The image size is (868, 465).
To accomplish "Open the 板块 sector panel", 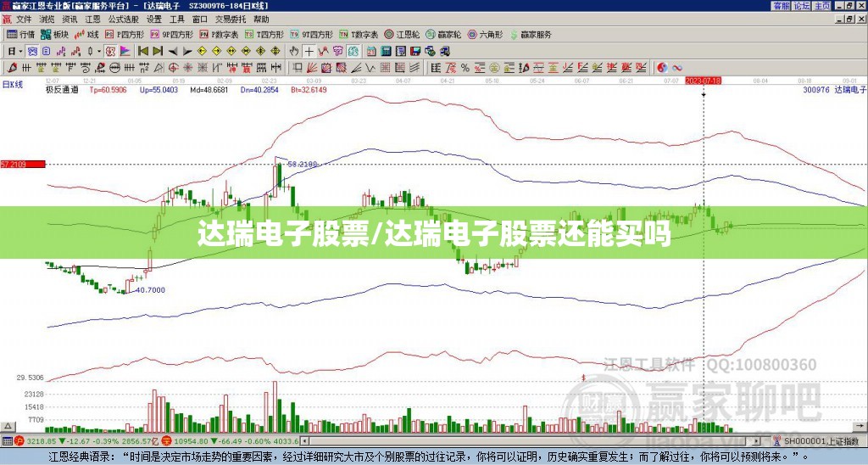I will pyautogui.click(x=54, y=34).
